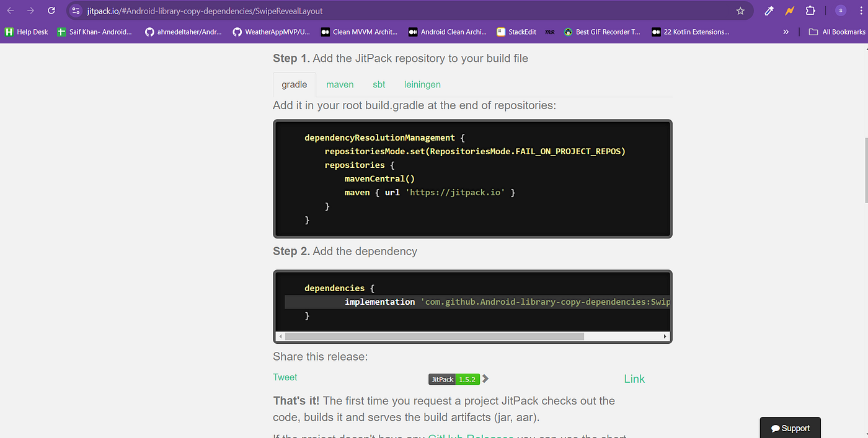Open the Chrome three-dot menu
The image size is (868, 438).
[861, 11]
